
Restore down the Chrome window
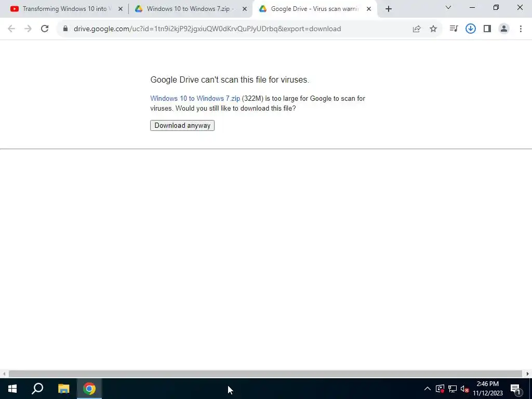496,7
